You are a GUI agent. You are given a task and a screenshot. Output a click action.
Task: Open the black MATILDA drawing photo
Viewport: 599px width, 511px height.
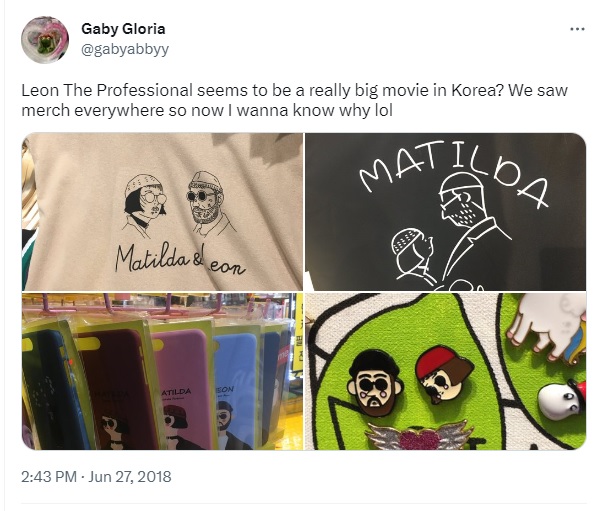(445, 212)
